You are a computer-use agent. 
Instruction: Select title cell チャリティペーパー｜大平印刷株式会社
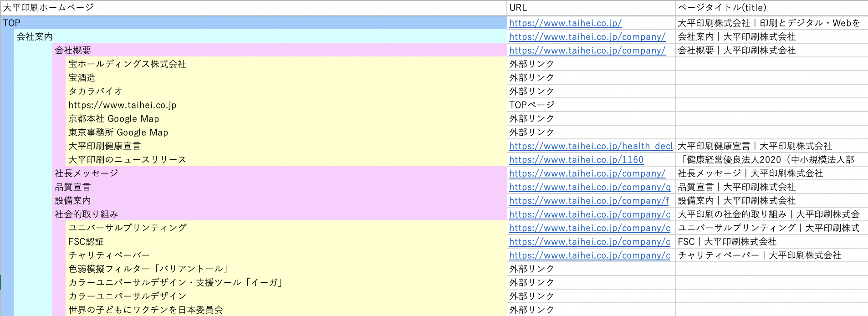(771, 255)
